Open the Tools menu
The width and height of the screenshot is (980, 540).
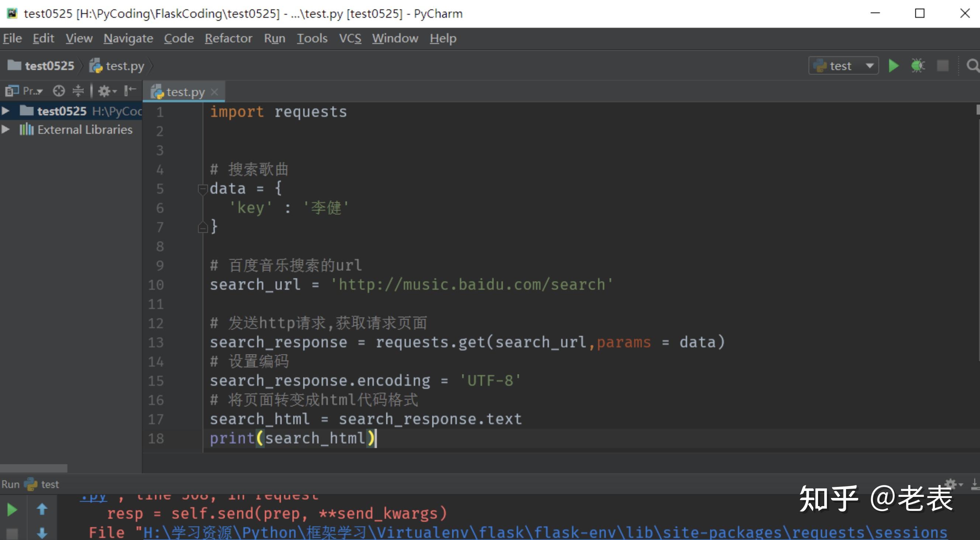pos(312,38)
